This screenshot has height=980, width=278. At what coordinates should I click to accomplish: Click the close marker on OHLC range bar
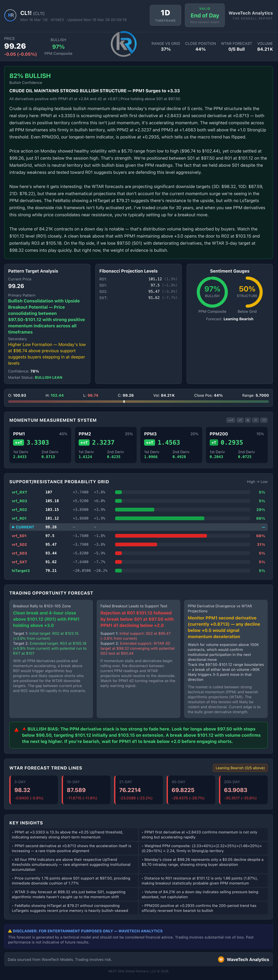pos(124,401)
